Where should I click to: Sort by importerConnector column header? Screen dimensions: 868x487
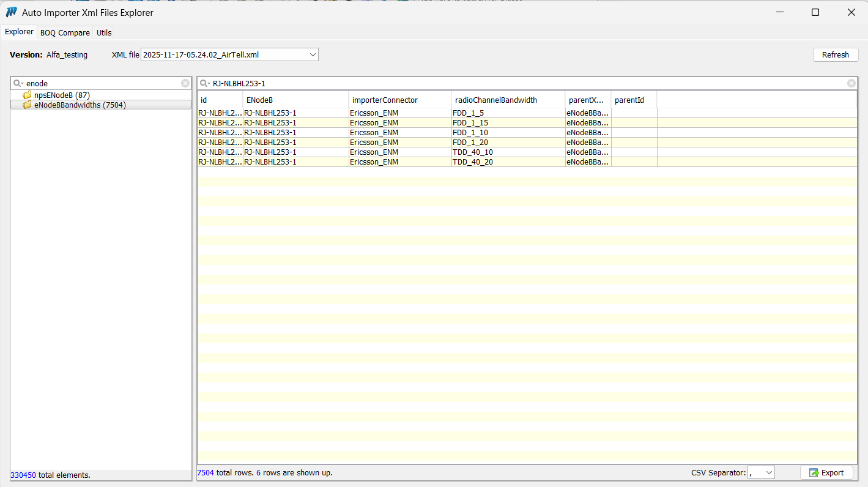click(x=385, y=100)
